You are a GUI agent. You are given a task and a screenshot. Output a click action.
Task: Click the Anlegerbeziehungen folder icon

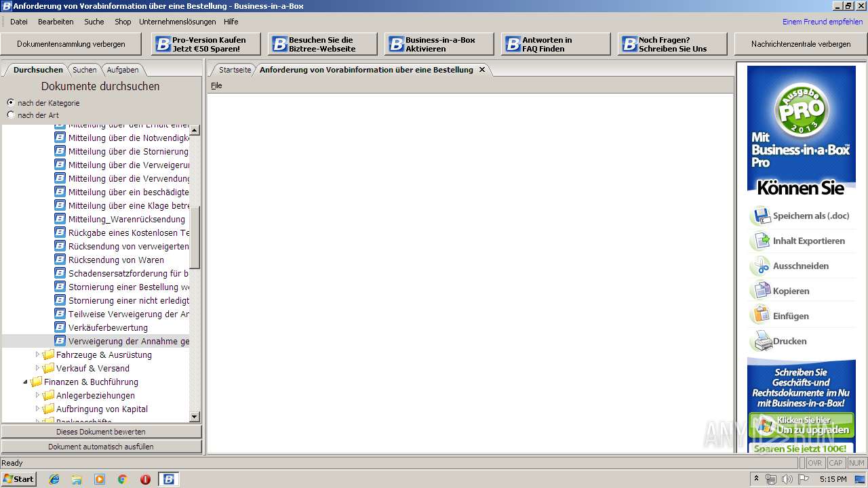[x=48, y=395]
